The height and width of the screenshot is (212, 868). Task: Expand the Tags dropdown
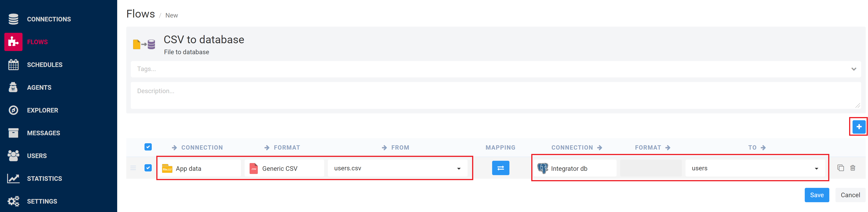[x=853, y=69]
